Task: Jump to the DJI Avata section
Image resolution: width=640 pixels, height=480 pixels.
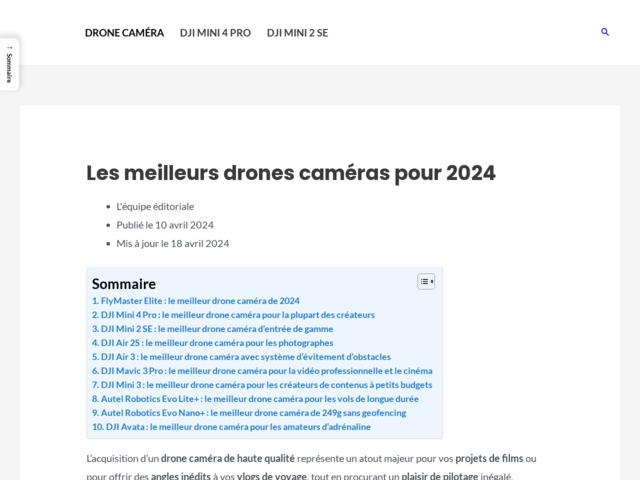Action: [x=231, y=427]
